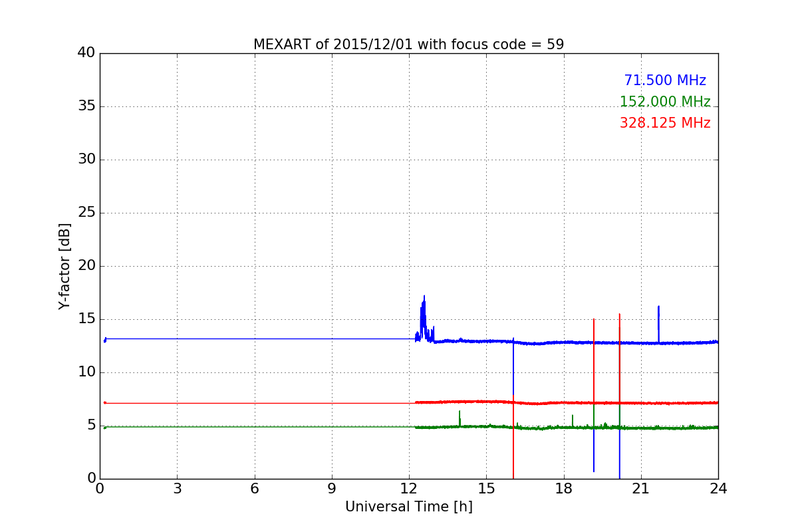Viewport: 798px width, 532px height.
Task: Click the blue spike near 21.7 hours
Action: pyautogui.click(x=658, y=324)
